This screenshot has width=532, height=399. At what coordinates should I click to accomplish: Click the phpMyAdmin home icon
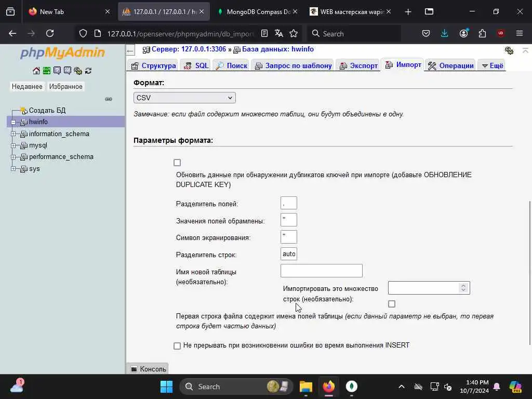(x=36, y=71)
